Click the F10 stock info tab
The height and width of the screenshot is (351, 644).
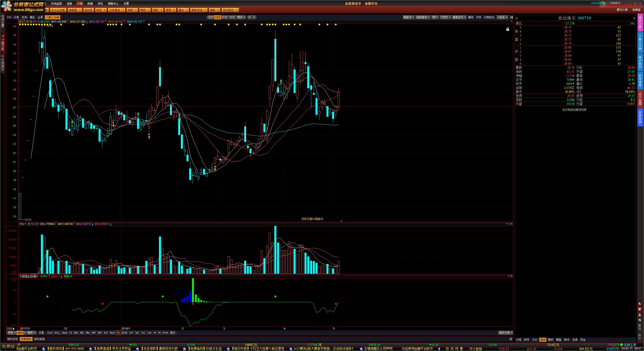[x=9, y=17]
